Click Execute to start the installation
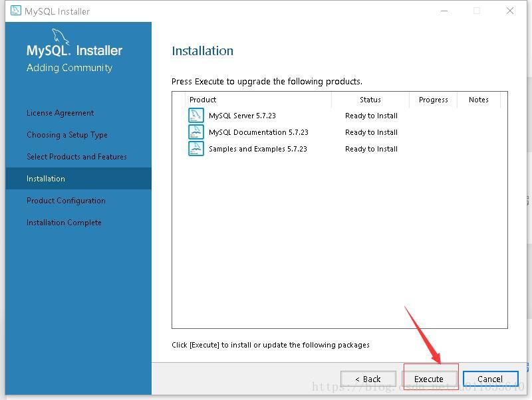The width and height of the screenshot is (532, 400). tap(429, 379)
